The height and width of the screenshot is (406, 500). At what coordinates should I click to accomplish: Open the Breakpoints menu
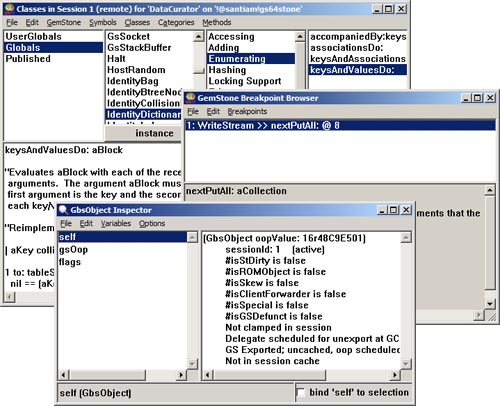[247, 111]
